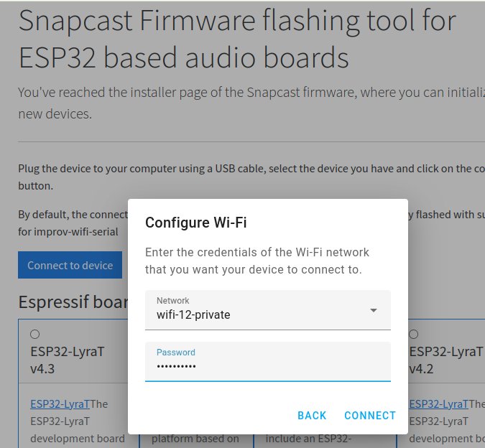Click the ESP32-LyraT v4.2 card title
The image size is (485, 448).
(x=445, y=360)
